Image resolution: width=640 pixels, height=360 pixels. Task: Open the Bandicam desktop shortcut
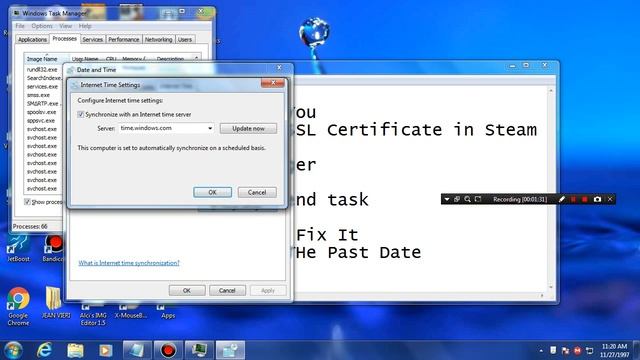pos(53,249)
